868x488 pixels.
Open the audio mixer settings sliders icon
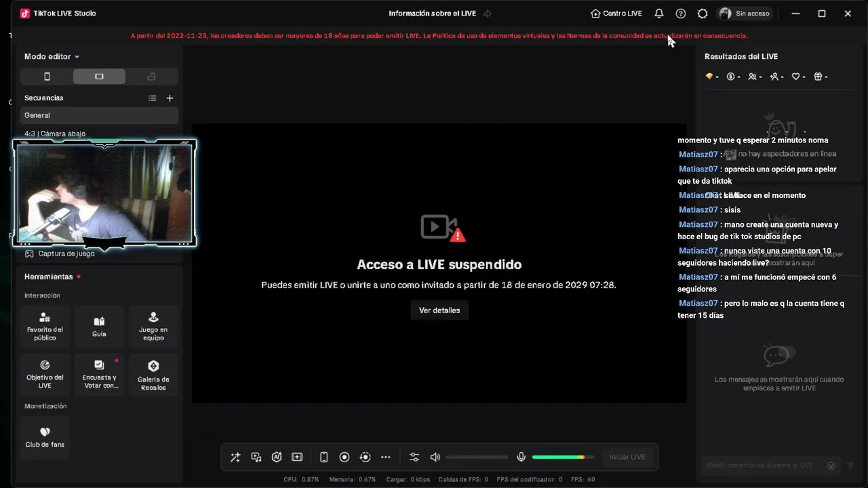click(414, 457)
